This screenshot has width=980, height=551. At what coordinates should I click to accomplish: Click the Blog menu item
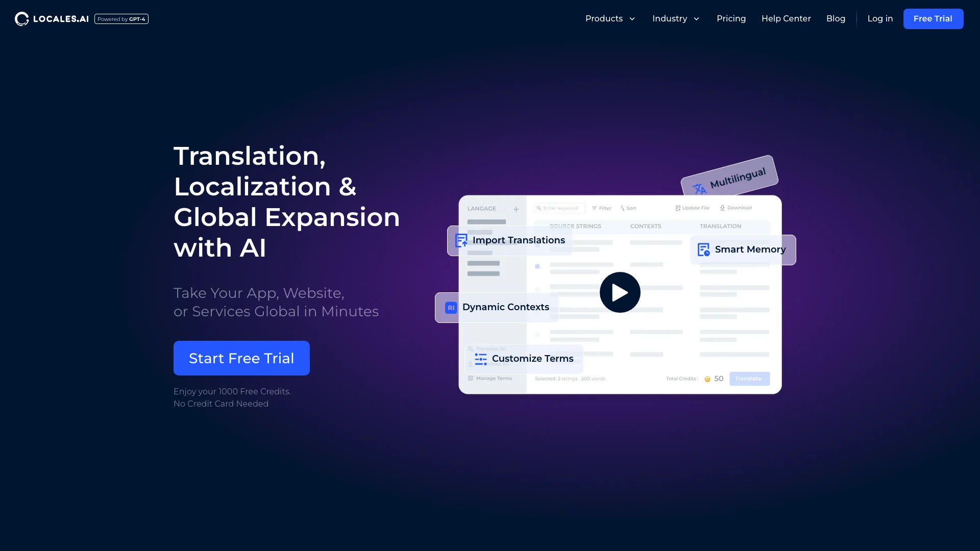pos(836,18)
